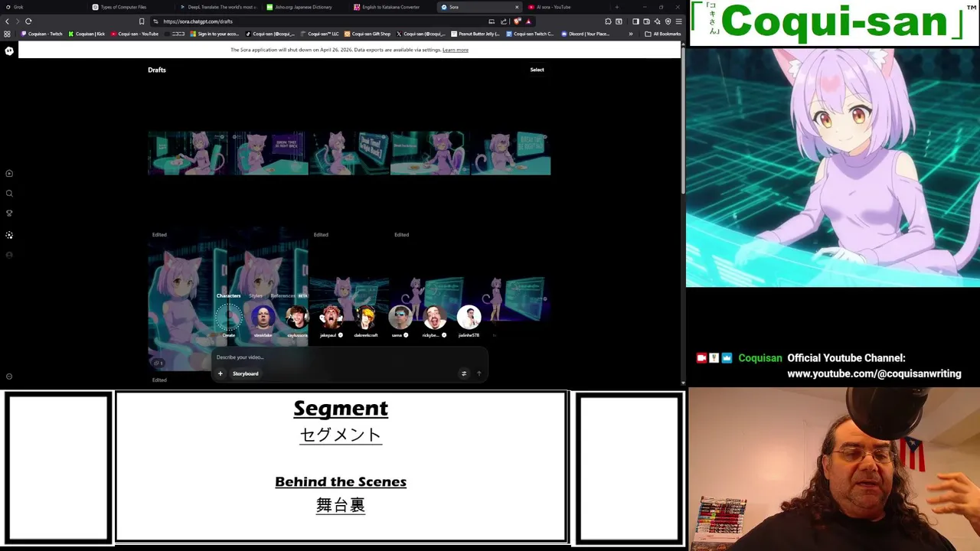Open the Coqui-san LLC bookmark
The height and width of the screenshot is (551, 980).
pyautogui.click(x=320, y=34)
